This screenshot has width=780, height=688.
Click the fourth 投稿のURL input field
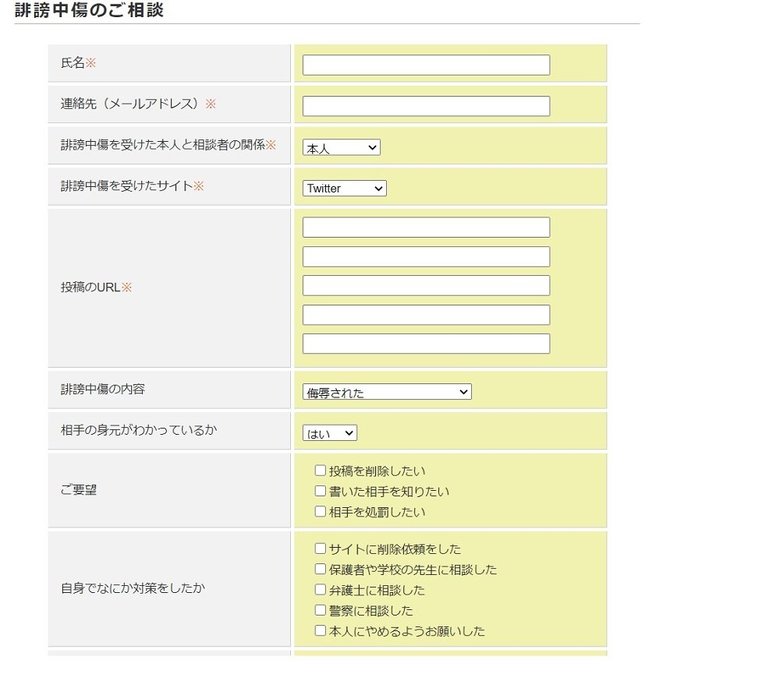pos(426,315)
